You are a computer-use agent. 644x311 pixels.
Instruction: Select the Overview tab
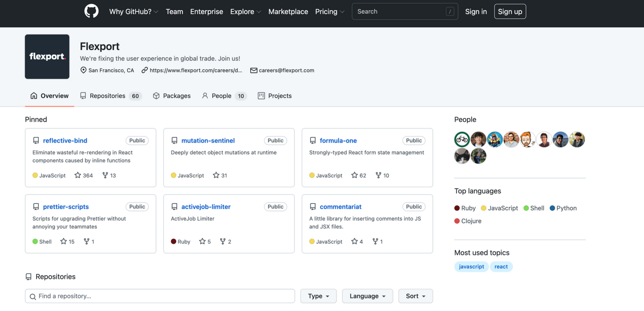pos(50,96)
